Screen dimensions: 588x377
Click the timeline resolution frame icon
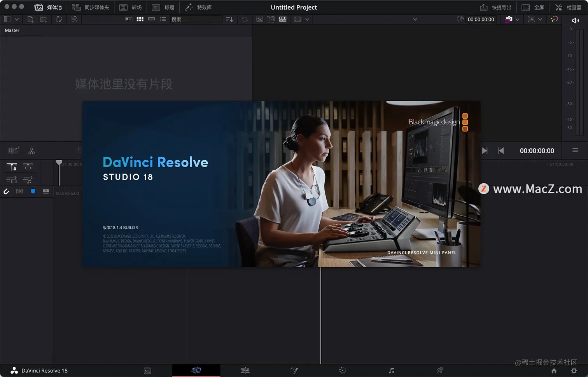531,19
